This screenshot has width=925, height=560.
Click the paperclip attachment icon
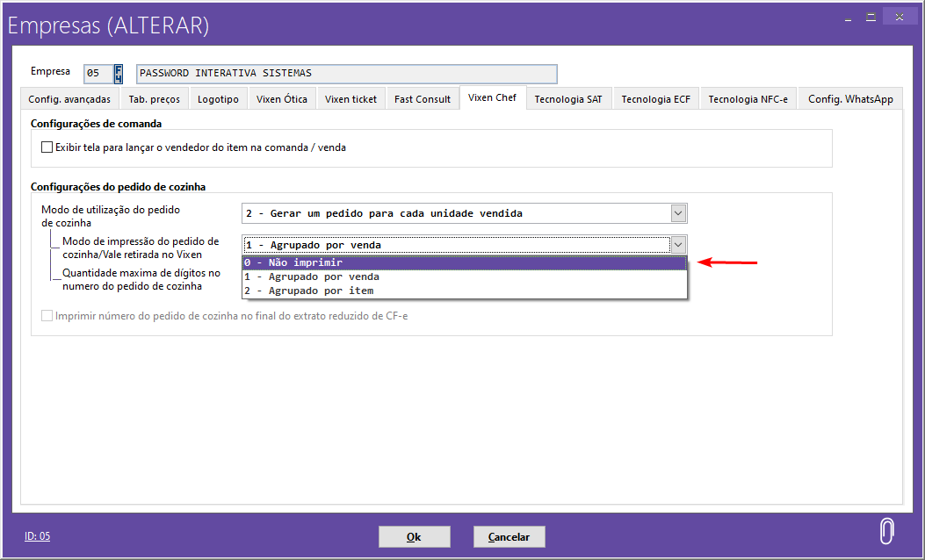886,531
